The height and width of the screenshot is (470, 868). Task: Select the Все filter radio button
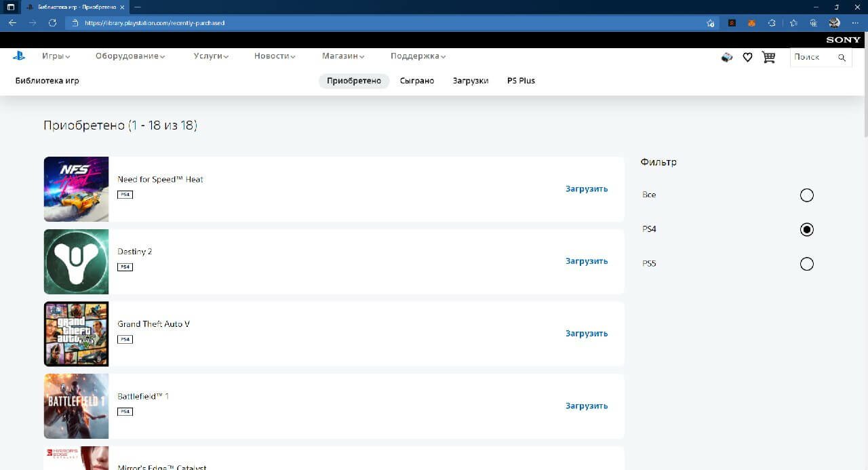point(806,195)
